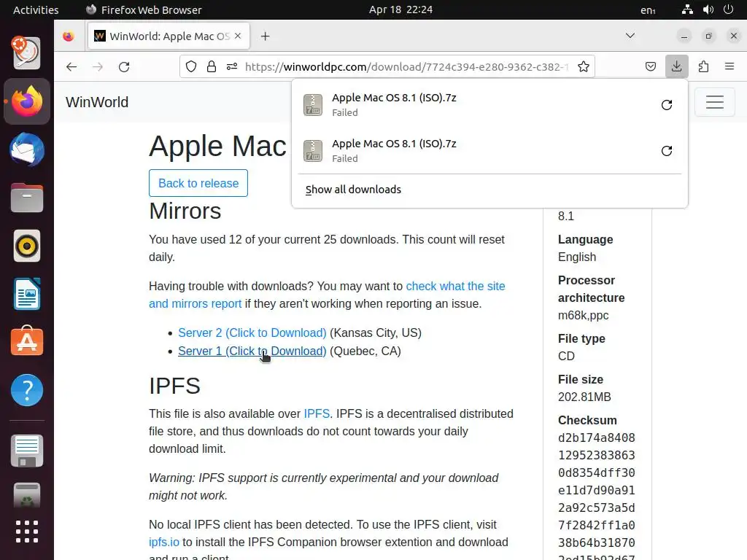Open the IPFS link
The image size is (747, 560).
[317, 414]
